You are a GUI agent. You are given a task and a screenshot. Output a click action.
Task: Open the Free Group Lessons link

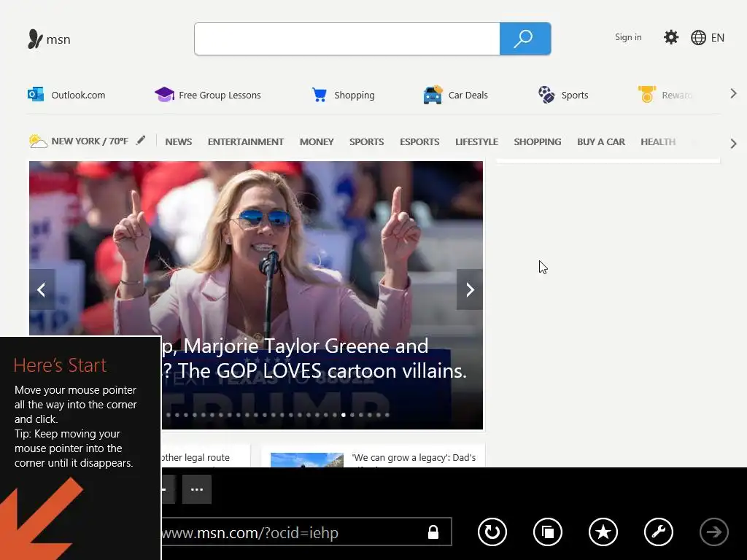(x=220, y=96)
